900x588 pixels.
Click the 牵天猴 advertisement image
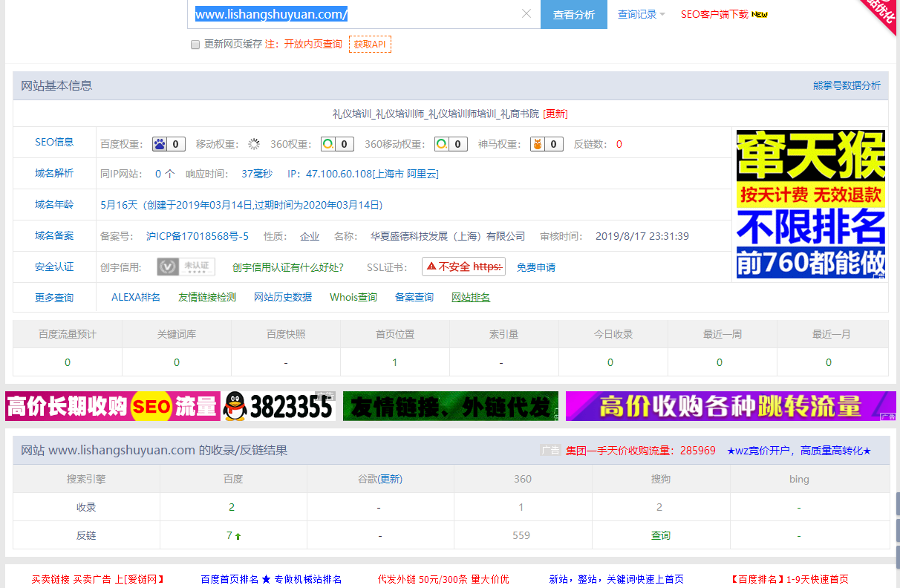click(x=811, y=204)
